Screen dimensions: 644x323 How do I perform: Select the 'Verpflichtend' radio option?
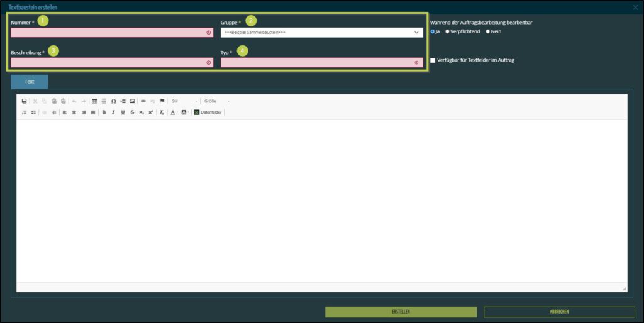point(447,31)
